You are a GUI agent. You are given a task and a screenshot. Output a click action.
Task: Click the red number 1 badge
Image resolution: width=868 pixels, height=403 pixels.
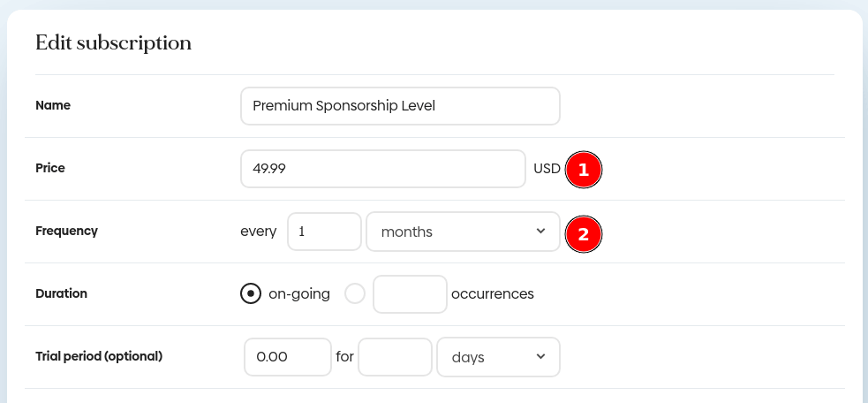pos(584,169)
